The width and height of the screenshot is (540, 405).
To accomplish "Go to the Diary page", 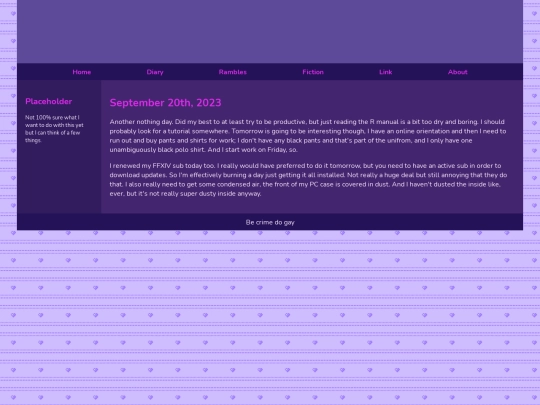I will pyautogui.click(x=155, y=72).
